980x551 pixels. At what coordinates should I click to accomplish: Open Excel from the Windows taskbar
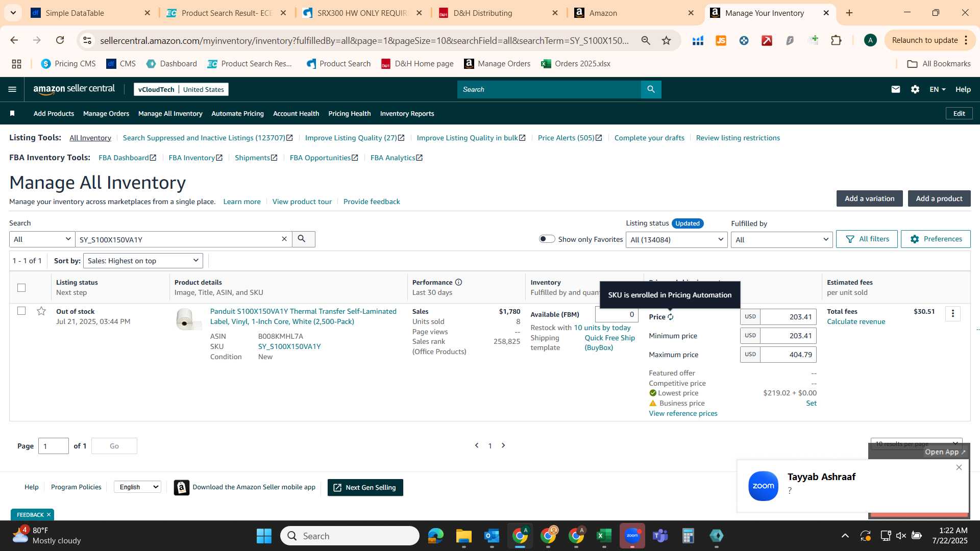(x=604, y=536)
